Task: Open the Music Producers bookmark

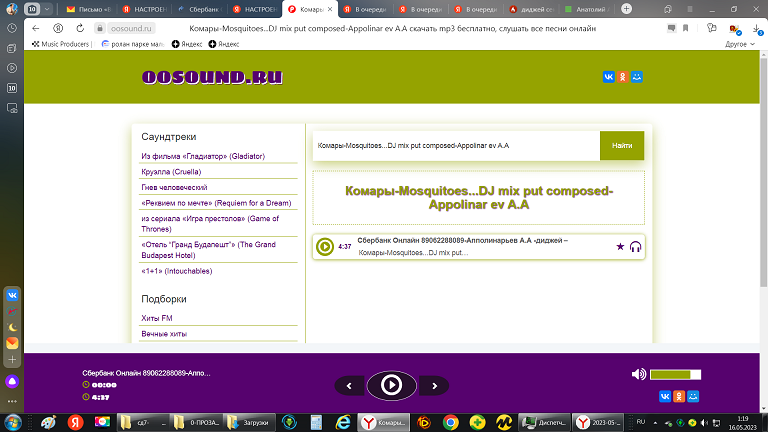Action: (60, 44)
